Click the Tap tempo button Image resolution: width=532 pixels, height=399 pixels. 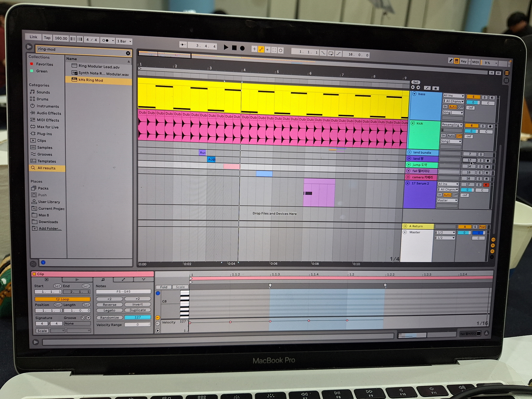coord(47,38)
